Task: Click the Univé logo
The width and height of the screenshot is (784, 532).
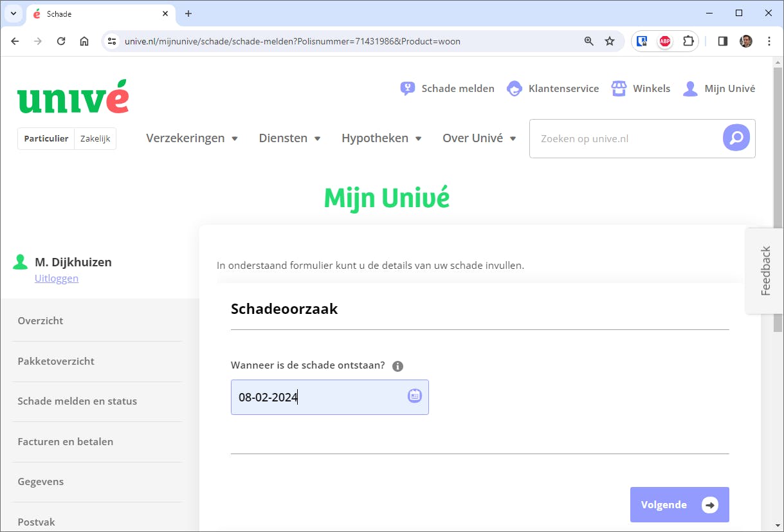Action: coord(73,96)
